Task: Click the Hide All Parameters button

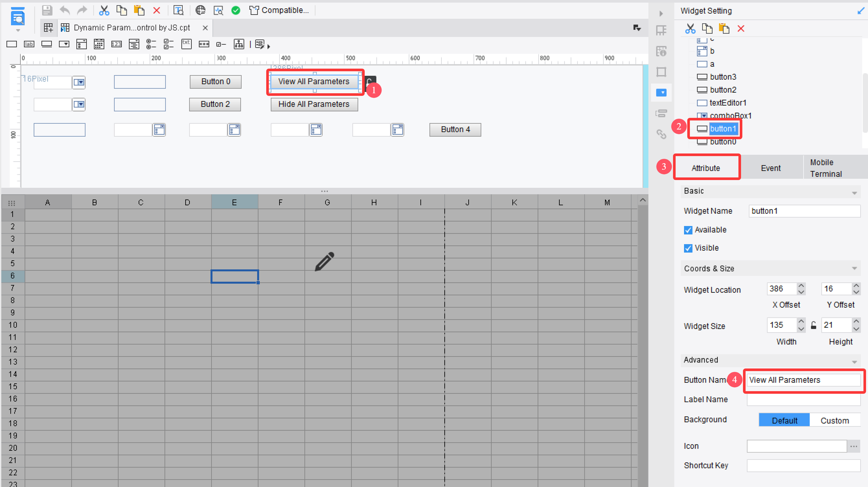Action: (x=314, y=104)
